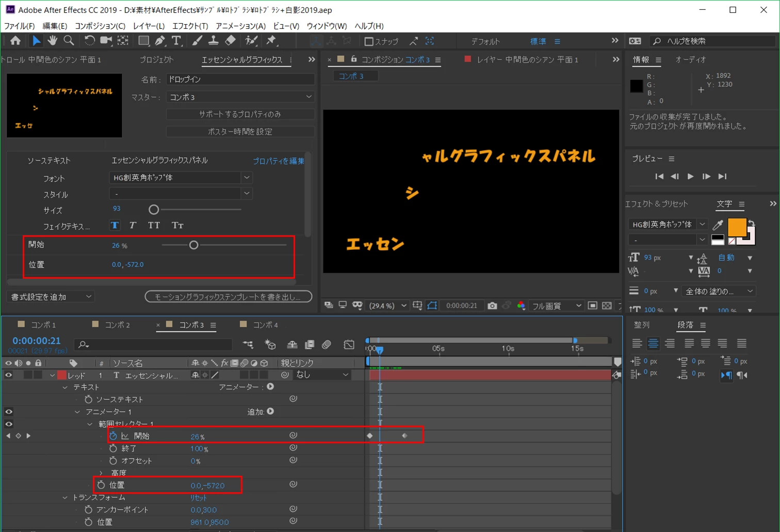Toggle 範囲セレクター 1 visibility eye
This screenshot has width=780, height=532.
(x=8, y=424)
